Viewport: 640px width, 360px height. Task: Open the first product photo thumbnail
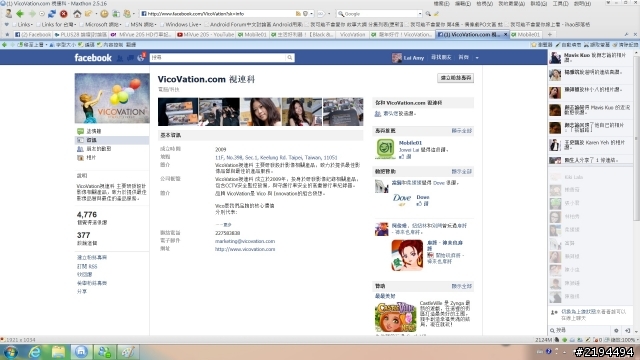click(x=178, y=111)
